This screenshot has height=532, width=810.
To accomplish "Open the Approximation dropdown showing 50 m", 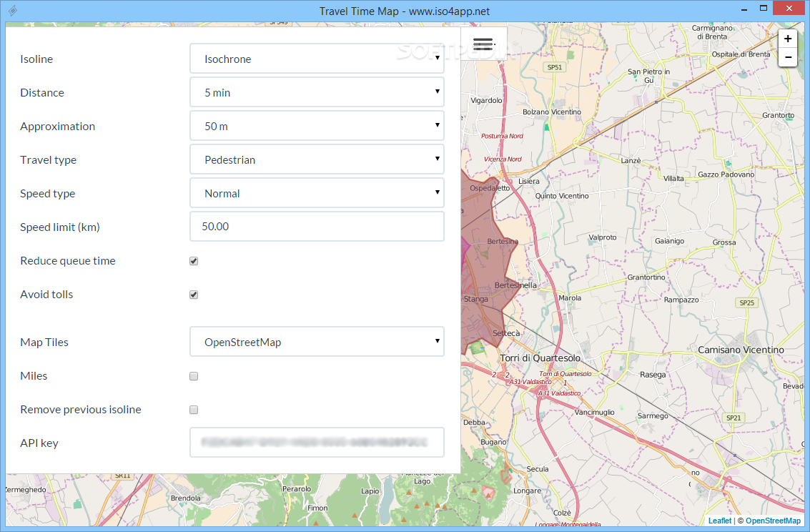I will (x=317, y=126).
